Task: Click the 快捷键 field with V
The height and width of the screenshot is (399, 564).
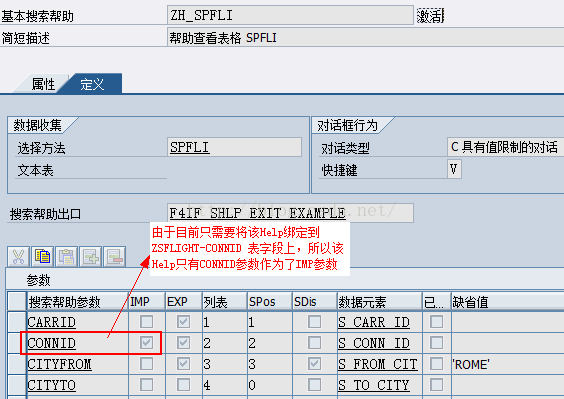Action: 454,169
